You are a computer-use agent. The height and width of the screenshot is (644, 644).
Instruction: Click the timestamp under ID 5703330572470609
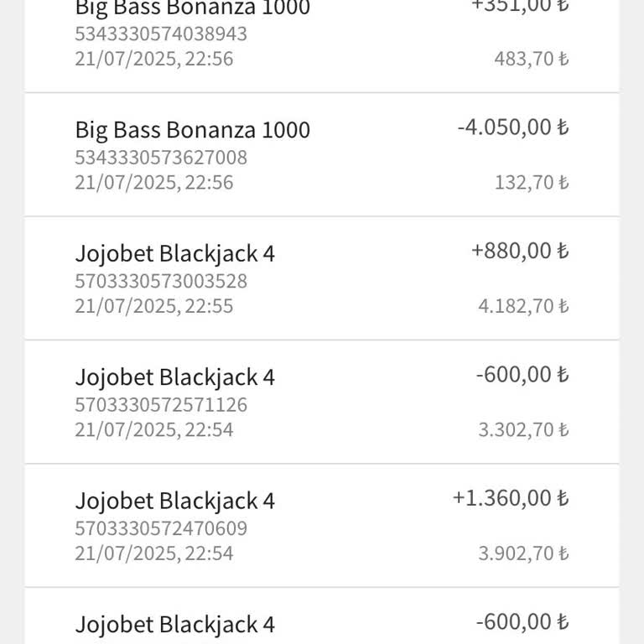[x=153, y=553]
